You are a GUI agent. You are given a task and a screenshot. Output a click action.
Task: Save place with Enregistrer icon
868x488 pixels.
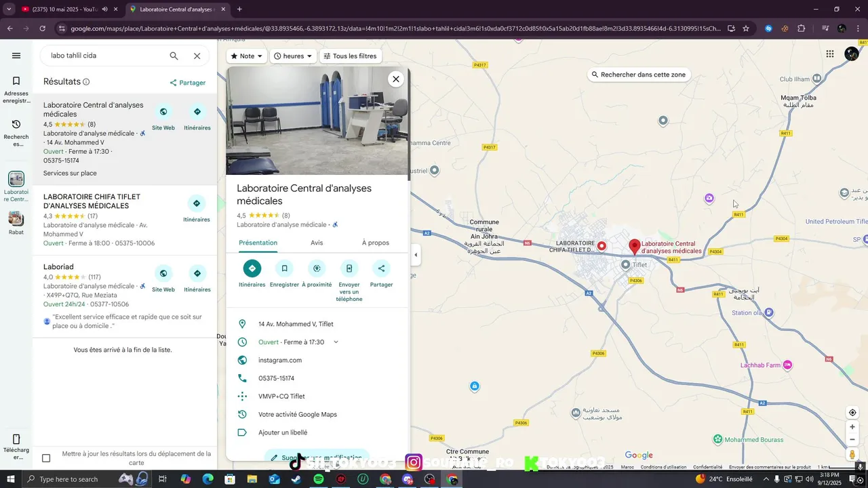click(x=284, y=268)
